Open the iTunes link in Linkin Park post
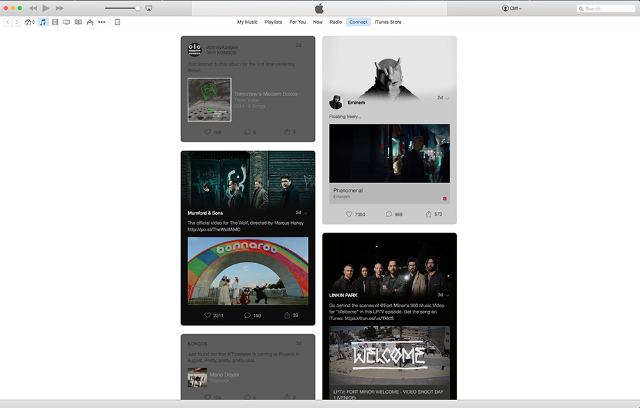The width and height of the screenshot is (640, 408). pyautogui.click(x=369, y=318)
